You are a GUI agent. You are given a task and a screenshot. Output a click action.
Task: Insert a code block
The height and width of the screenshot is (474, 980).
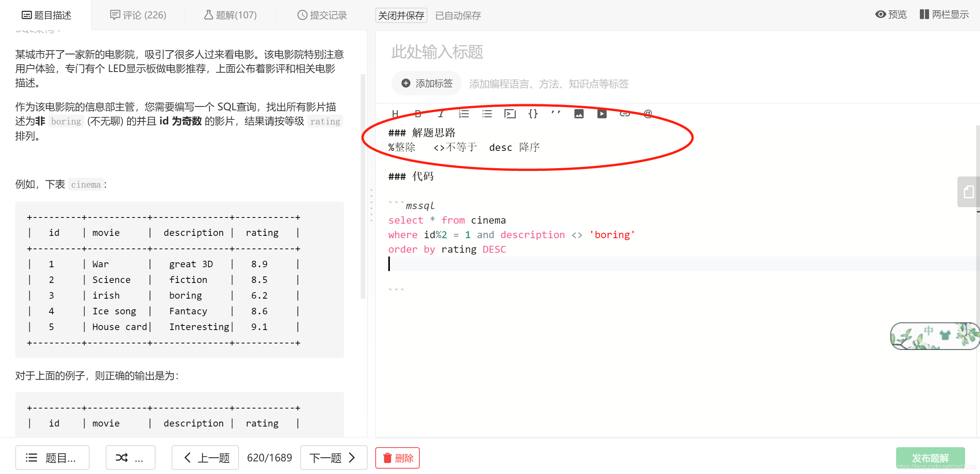pos(510,113)
